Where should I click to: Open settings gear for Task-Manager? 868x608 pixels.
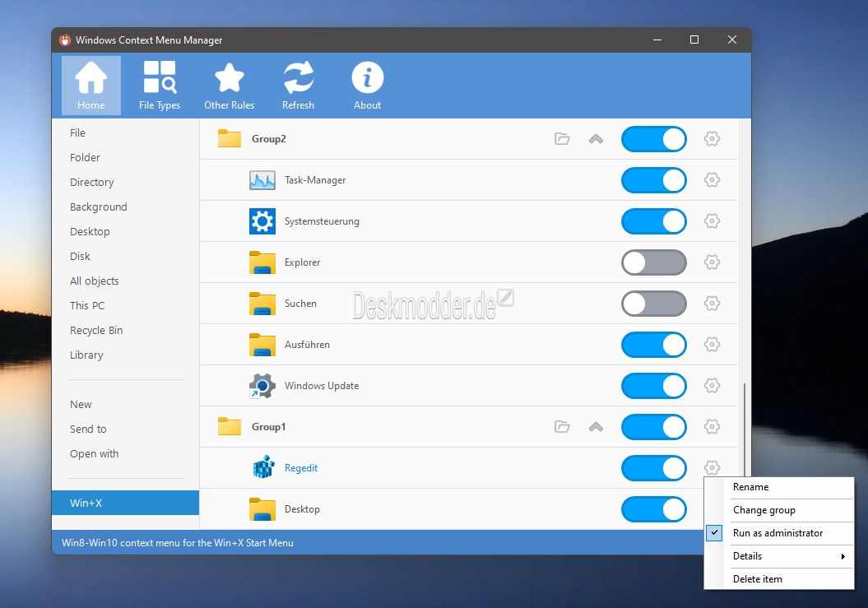point(712,180)
